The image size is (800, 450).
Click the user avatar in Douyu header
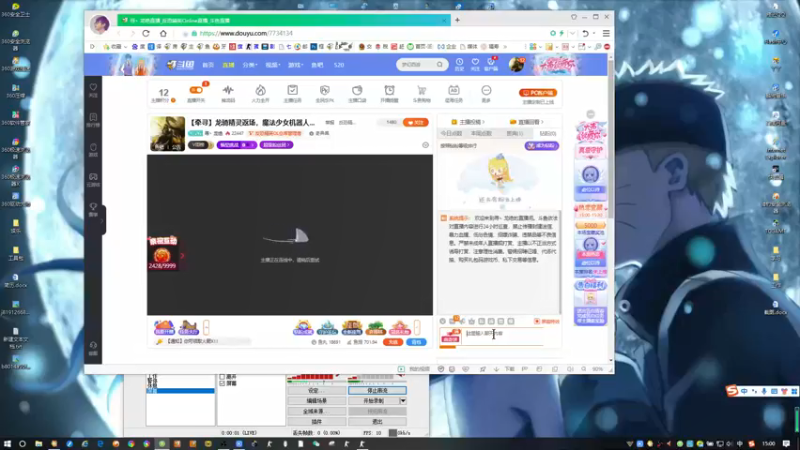tap(516, 64)
